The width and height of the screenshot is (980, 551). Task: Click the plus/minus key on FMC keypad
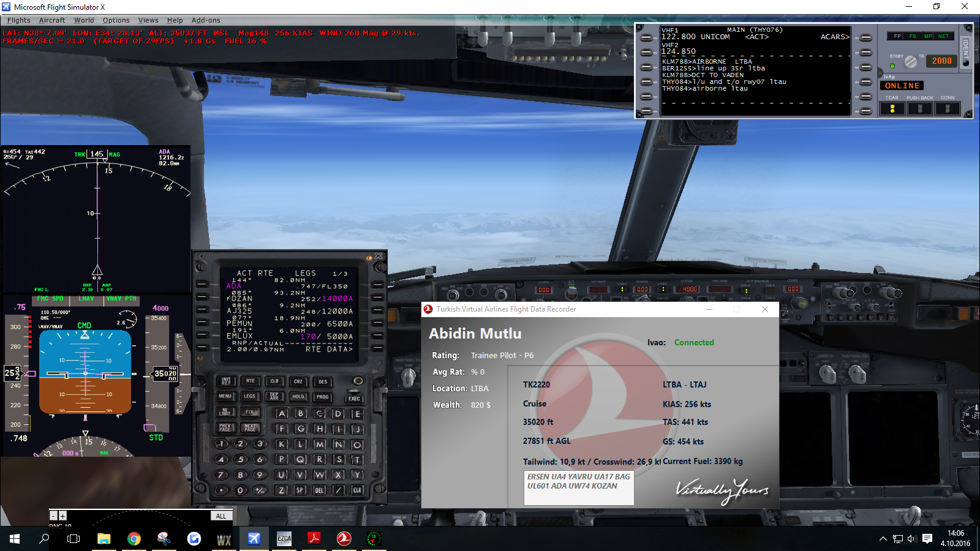click(260, 490)
